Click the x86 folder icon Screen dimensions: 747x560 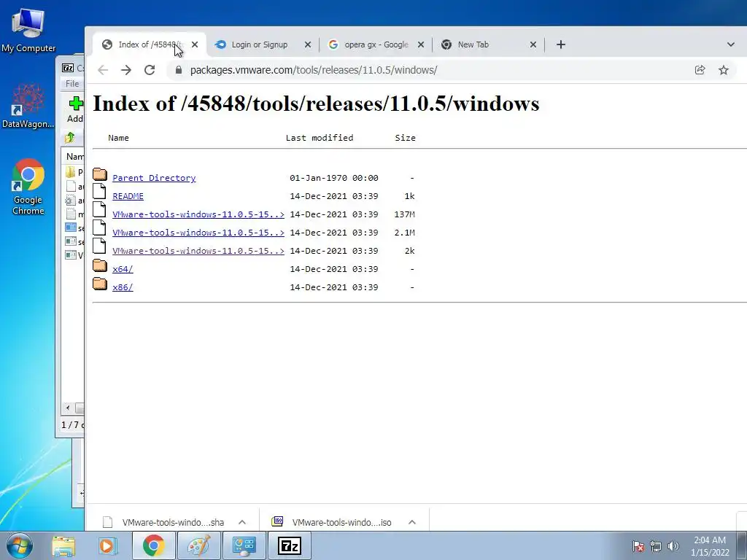click(x=100, y=284)
